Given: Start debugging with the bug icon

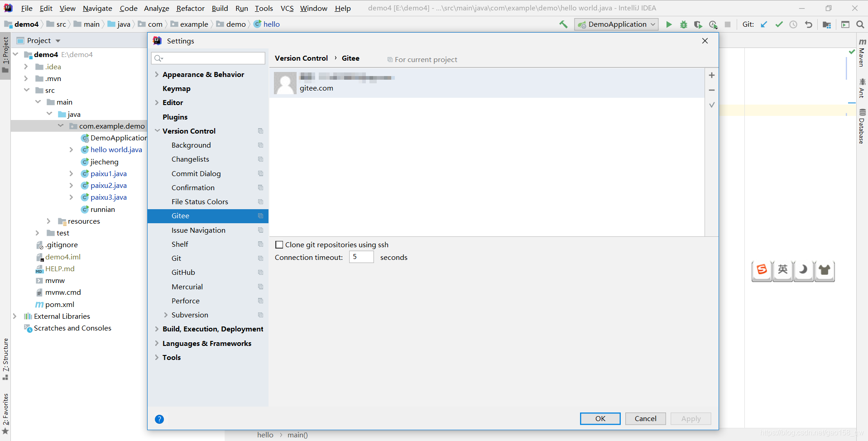Looking at the screenshot, I should (x=684, y=24).
